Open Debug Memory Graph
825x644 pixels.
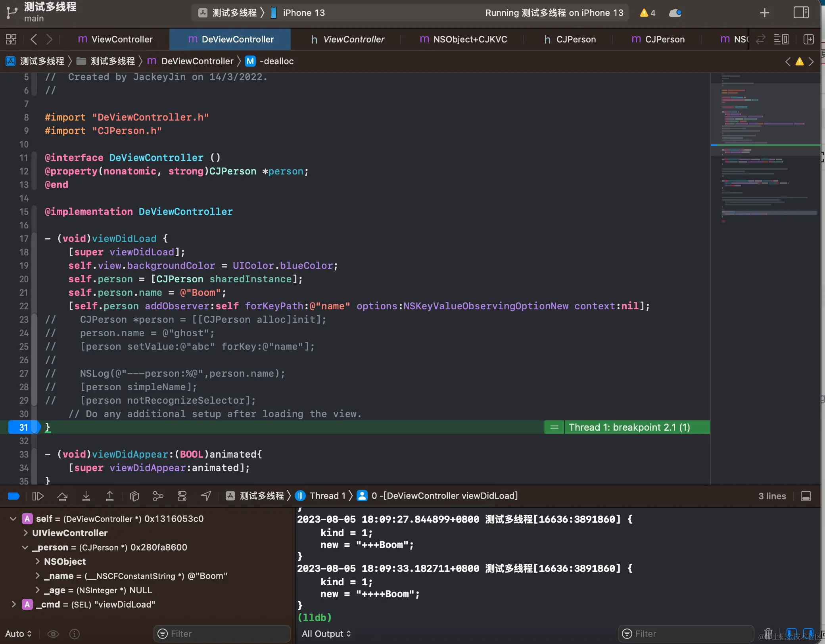(158, 496)
